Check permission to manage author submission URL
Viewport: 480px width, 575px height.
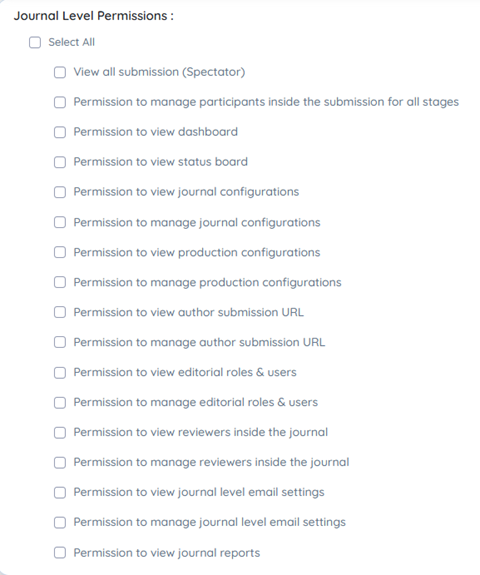click(x=60, y=343)
